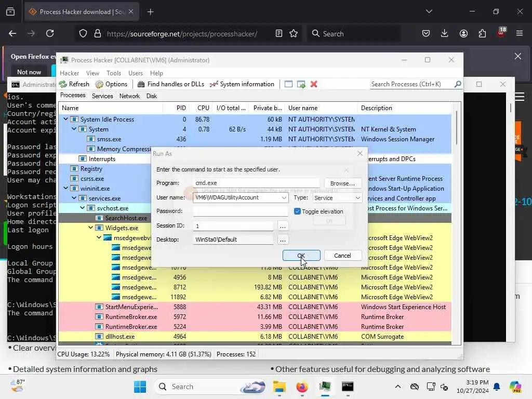Collapse the System process node
Screen dimensions: 532x399
(74, 129)
